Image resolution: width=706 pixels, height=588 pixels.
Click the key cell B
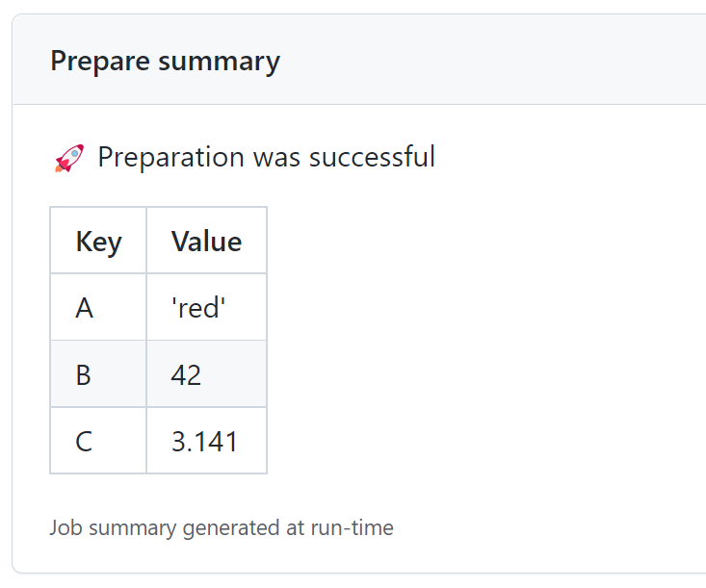[98, 373]
